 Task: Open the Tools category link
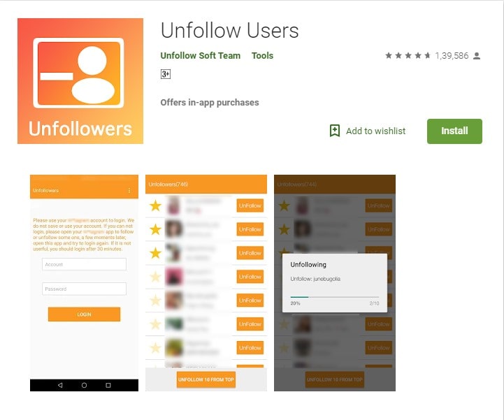(x=262, y=56)
